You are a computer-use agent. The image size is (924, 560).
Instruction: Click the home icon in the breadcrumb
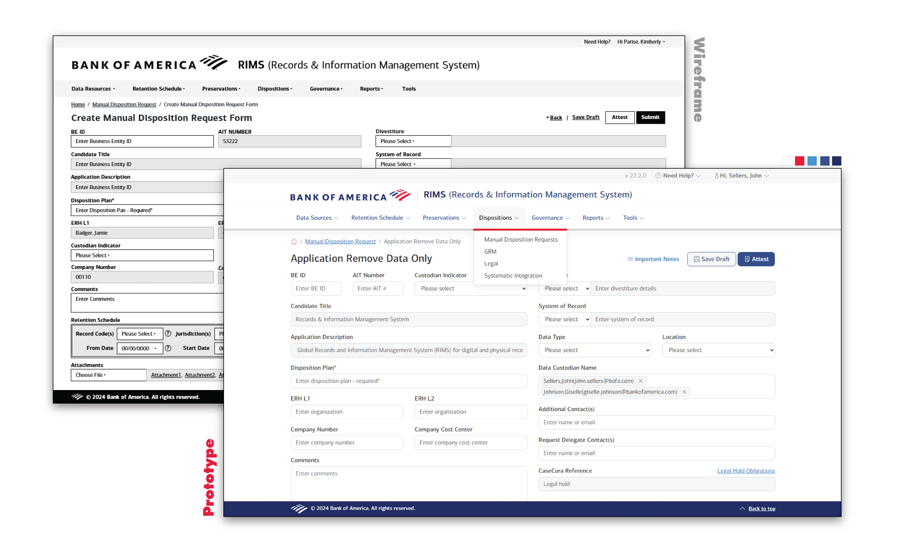tap(294, 241)
